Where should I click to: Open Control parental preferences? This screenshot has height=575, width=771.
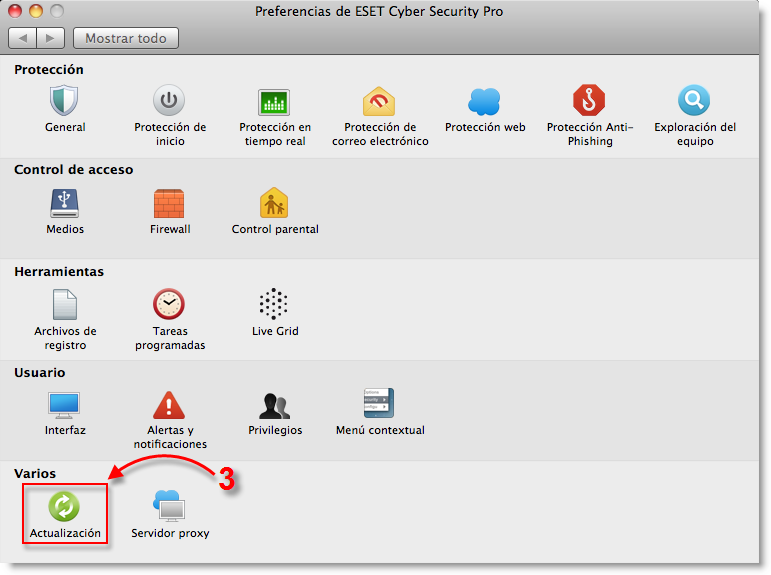tap(274, 204)
